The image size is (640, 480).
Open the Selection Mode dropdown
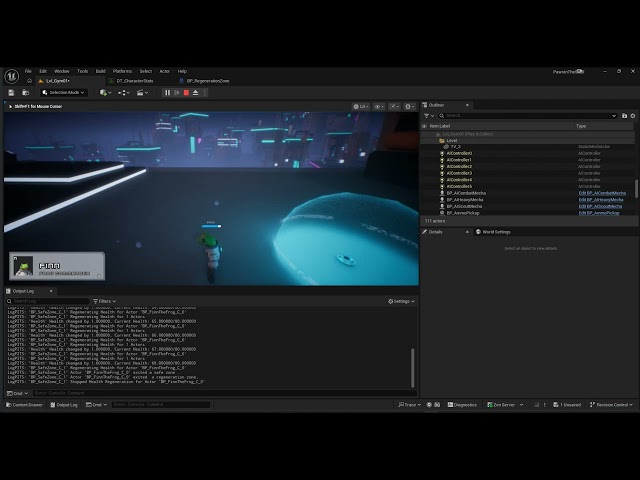point(64,93)
